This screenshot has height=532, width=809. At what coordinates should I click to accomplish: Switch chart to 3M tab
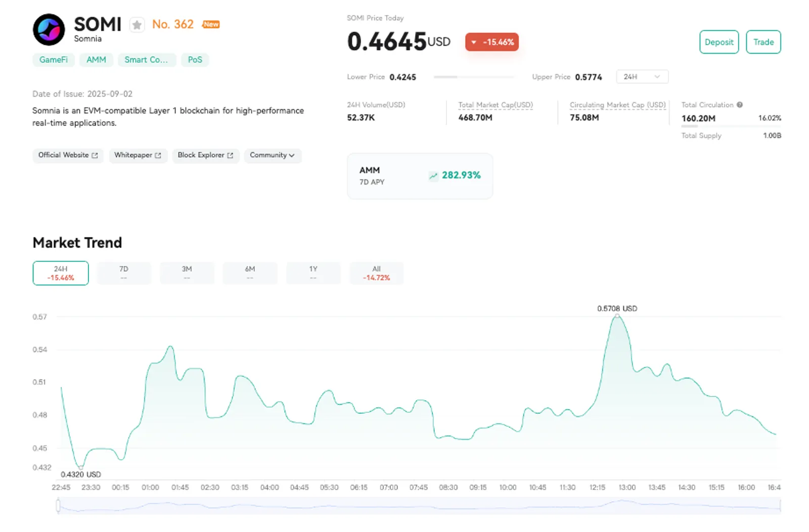(187, 273)
